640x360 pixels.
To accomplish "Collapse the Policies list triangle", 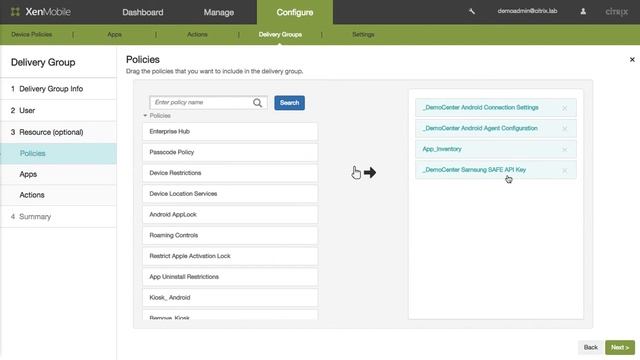I will (145, 116).
